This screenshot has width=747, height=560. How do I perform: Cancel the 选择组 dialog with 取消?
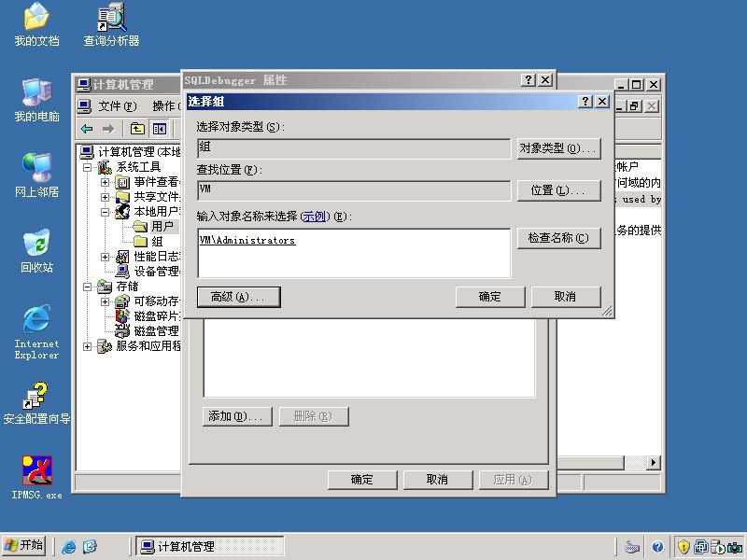pos(566,297)
